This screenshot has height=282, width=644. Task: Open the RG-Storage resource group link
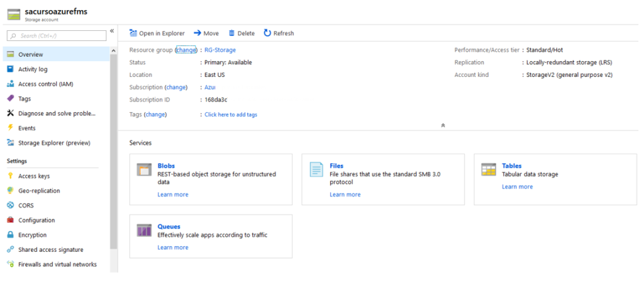click(x=220, y=50)
